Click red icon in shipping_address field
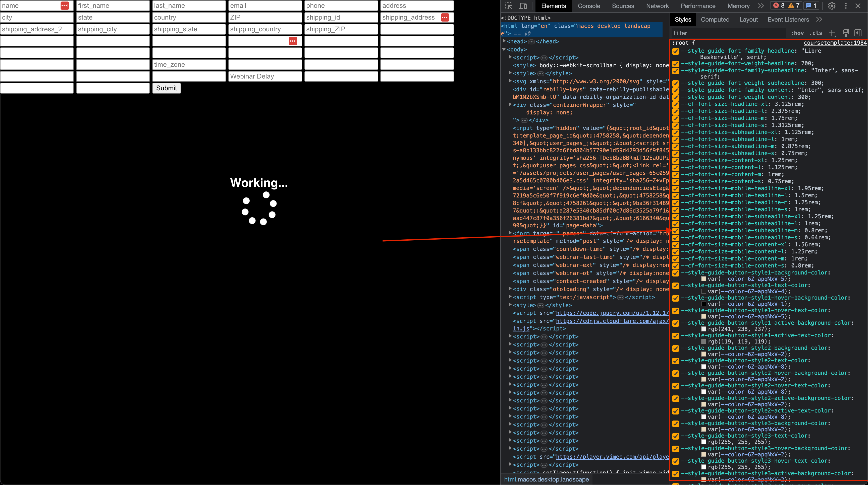Screen dimensions: 868x485 pyautogui.click(x=445, y=17)
